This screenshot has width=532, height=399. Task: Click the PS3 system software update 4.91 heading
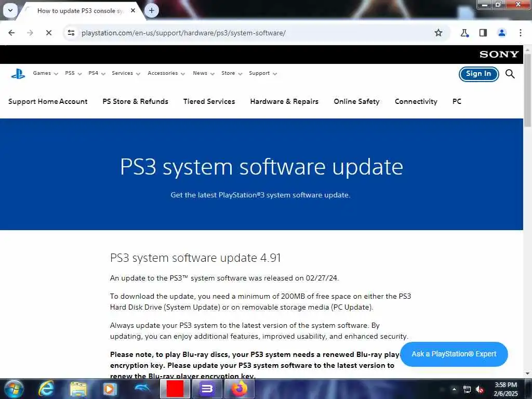pyautogui.click(x=195, y=258)
